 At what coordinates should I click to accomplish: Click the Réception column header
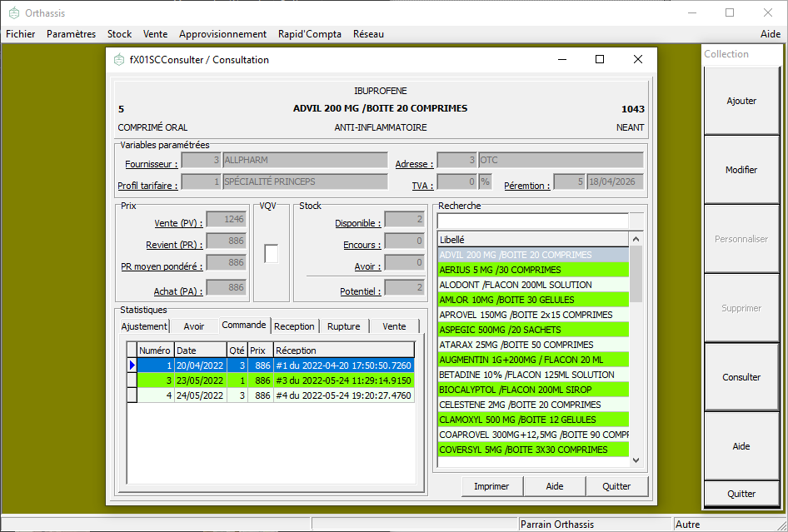click(x=344, y=351)
